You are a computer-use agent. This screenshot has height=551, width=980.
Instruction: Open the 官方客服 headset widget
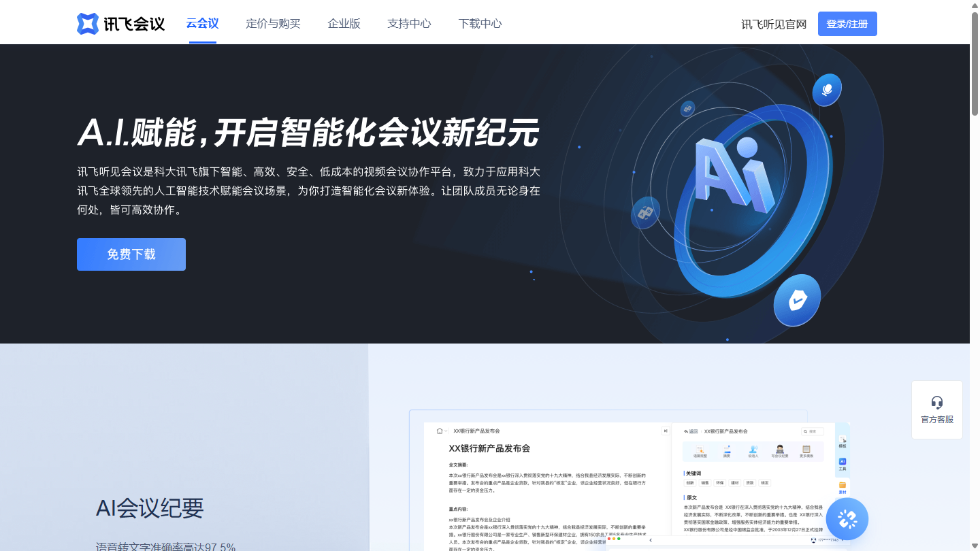(937, 410)
